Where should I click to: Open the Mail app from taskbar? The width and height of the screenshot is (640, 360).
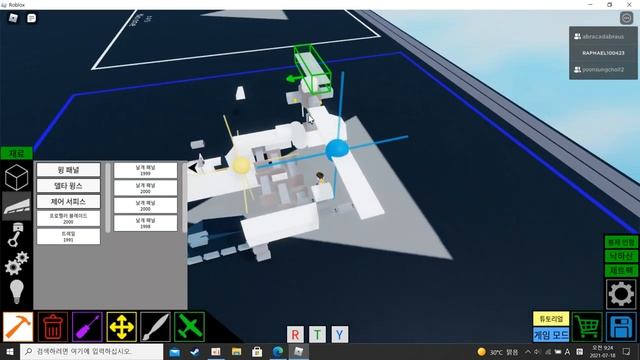point(175,351)
